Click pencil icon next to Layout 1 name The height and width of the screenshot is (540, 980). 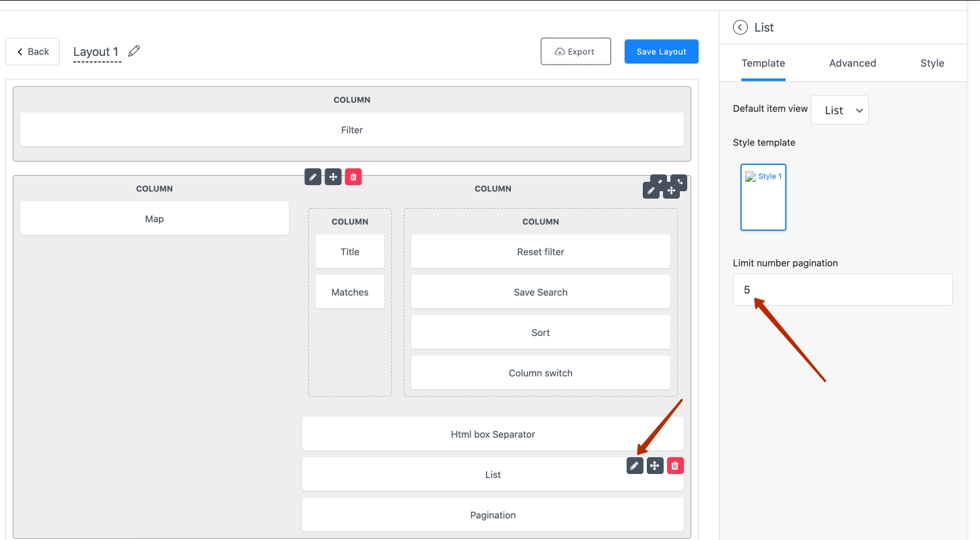tap(134, 51)
